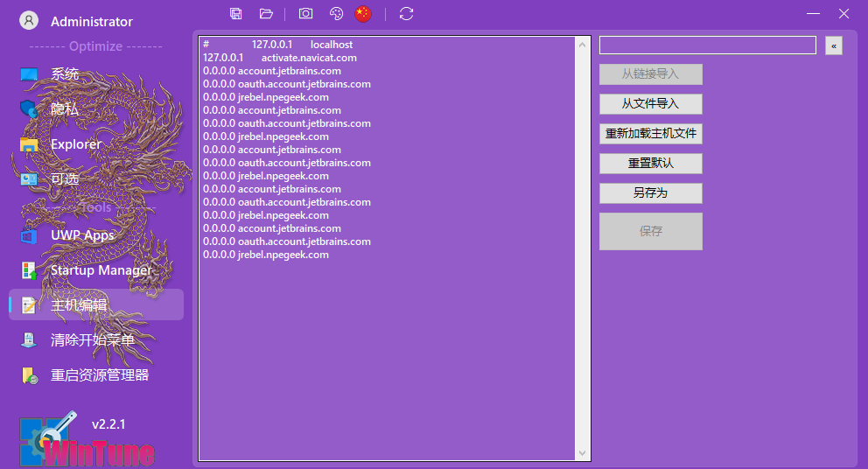Click the Chinese flag language icon

pos(363,14)
